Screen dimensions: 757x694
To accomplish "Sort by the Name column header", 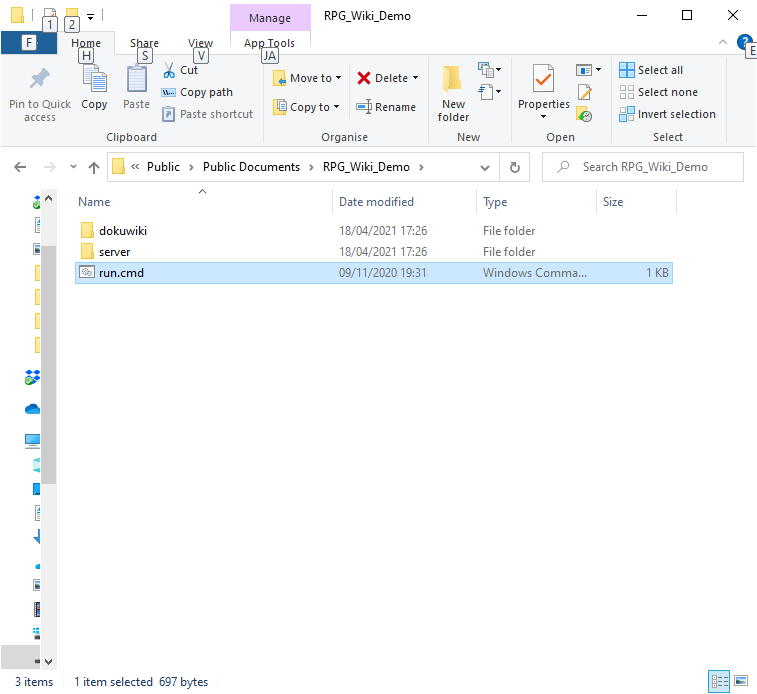I will coord(203,202).
